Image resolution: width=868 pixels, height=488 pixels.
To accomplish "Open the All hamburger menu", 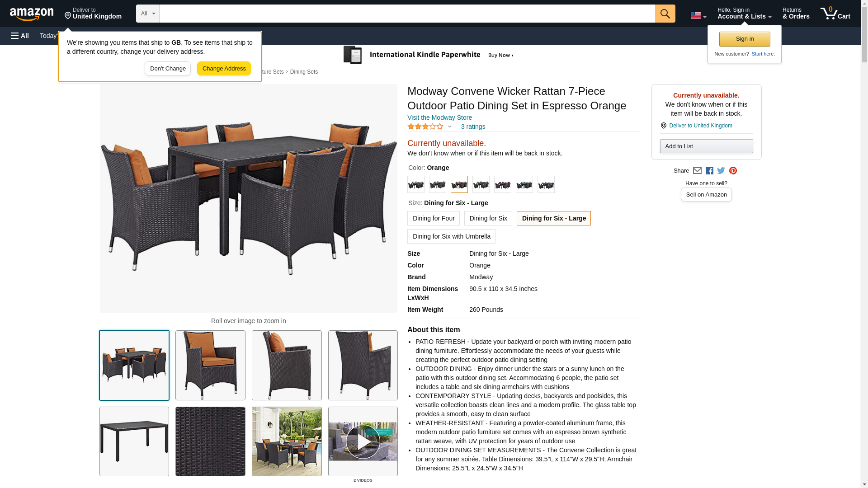I will click(x=20, y=36).
